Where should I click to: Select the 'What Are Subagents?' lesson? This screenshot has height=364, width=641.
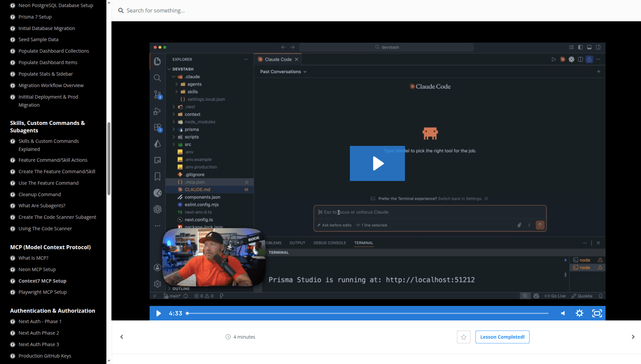[x=42, y=206]
